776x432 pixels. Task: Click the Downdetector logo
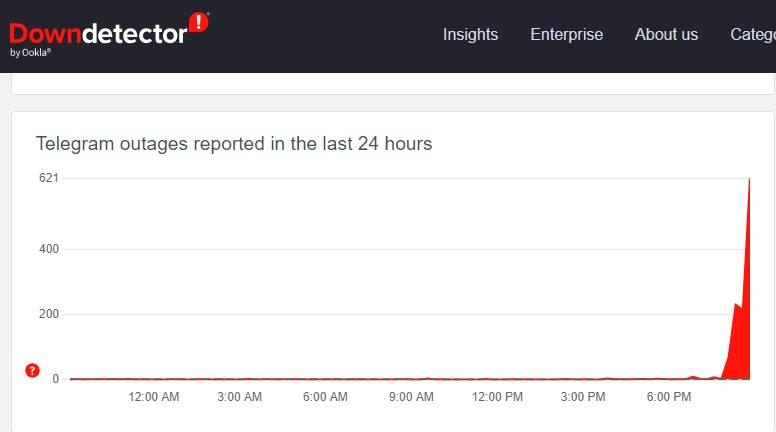click(x=98, y=33)
